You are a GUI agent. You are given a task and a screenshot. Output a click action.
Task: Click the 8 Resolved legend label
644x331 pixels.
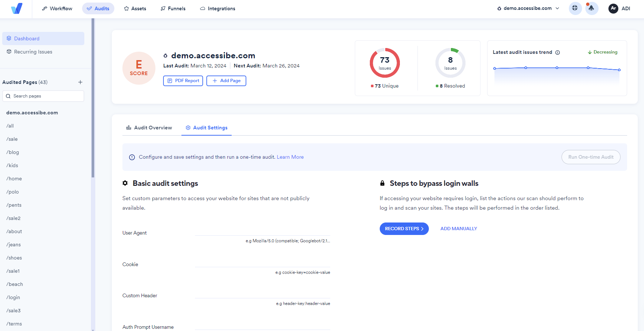point(450,86)
